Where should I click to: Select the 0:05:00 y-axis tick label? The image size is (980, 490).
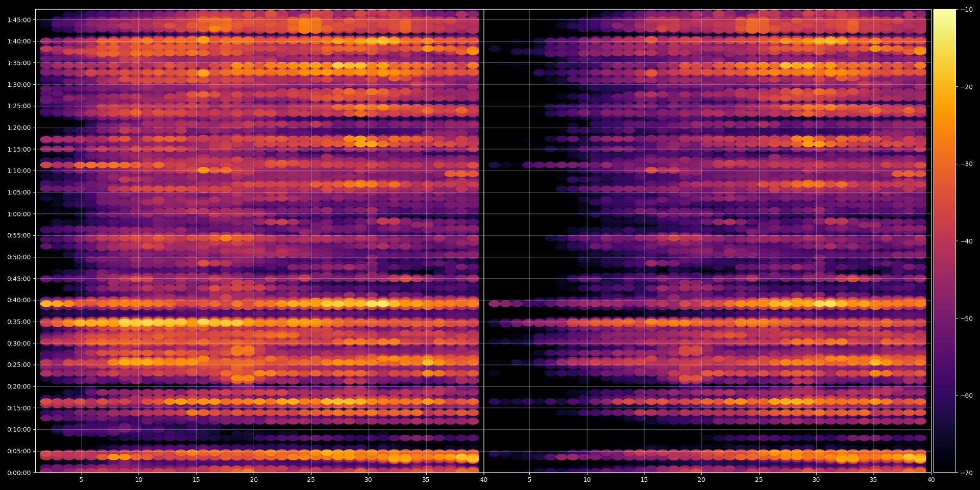pos(19,451)
